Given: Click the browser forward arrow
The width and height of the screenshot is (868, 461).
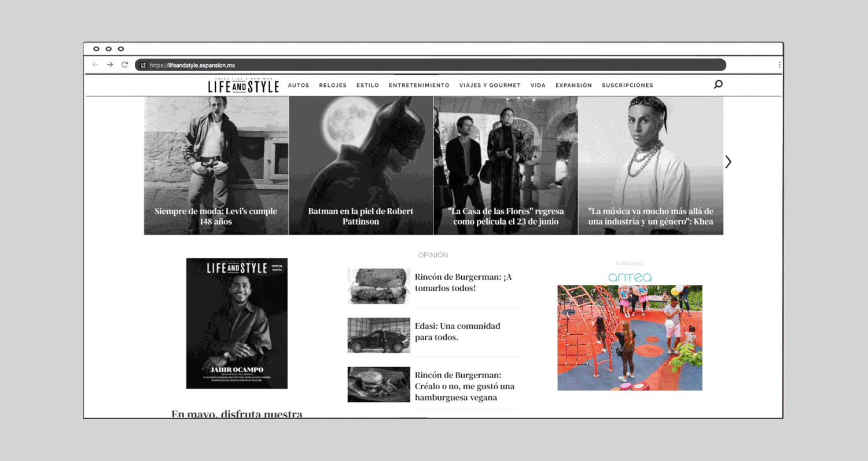Looking at the screenshot, I should coord(110,65).
